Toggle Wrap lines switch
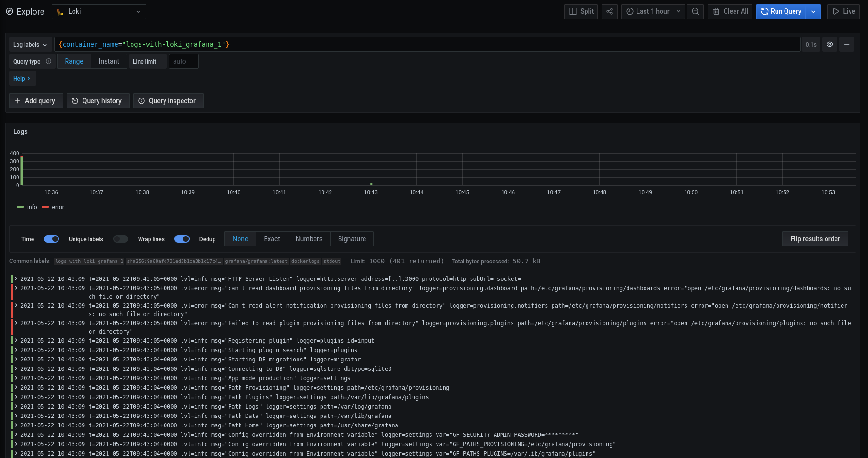868x458 pixels. (x=182, y=239)
